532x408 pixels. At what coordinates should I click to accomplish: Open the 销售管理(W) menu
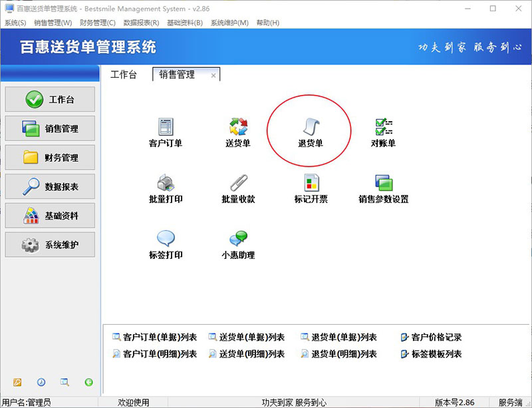click(53, 23)
